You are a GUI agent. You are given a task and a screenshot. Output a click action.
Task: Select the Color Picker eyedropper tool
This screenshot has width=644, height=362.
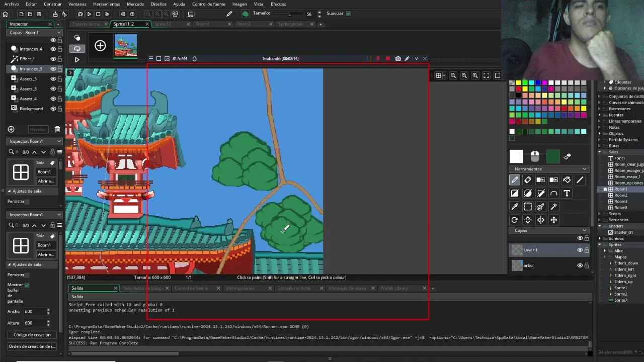click(x=515, y=207)
